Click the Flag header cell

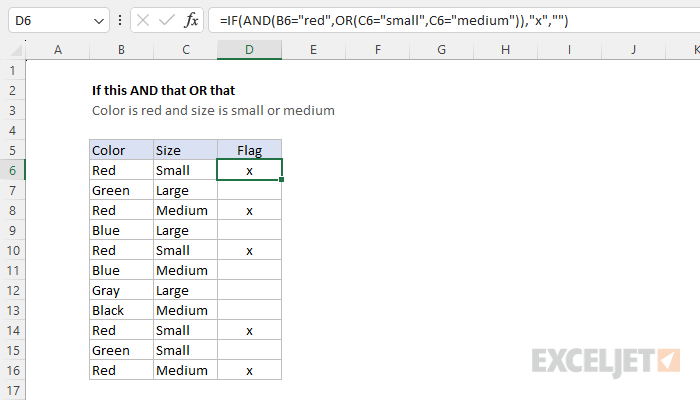pyautogui.click(x=249, y=150)
